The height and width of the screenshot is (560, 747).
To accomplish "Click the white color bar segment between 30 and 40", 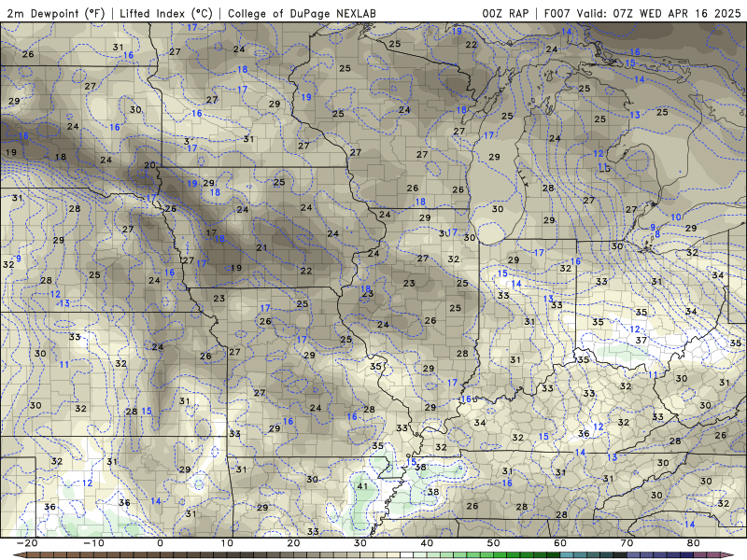I will (407, 555).
